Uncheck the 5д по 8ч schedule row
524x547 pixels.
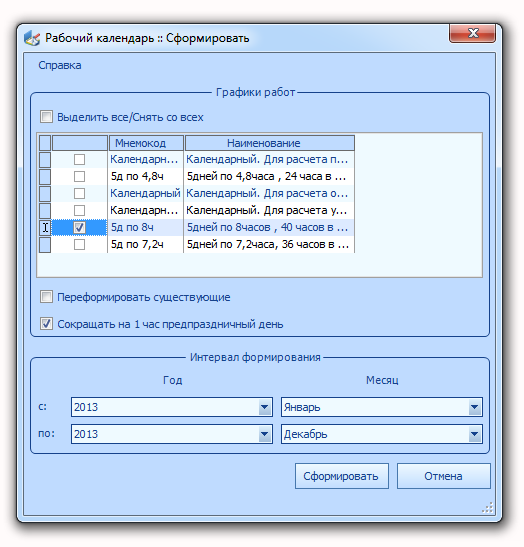click(80, 227)
